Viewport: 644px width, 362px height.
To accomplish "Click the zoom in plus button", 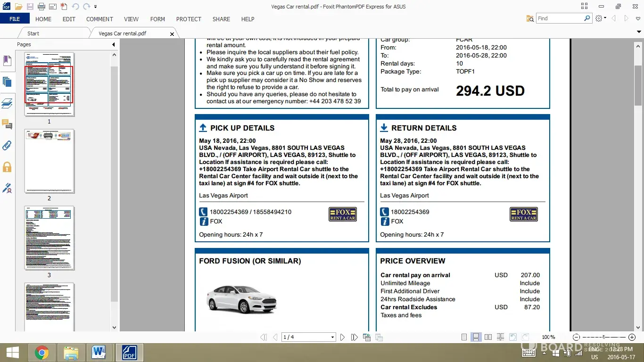I will (632, 337).
